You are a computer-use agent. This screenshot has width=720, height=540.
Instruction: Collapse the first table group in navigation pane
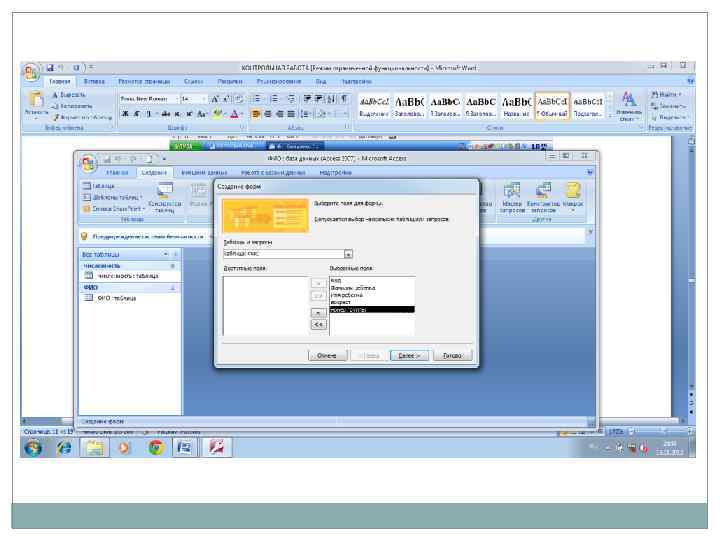[x=173, y=266]
